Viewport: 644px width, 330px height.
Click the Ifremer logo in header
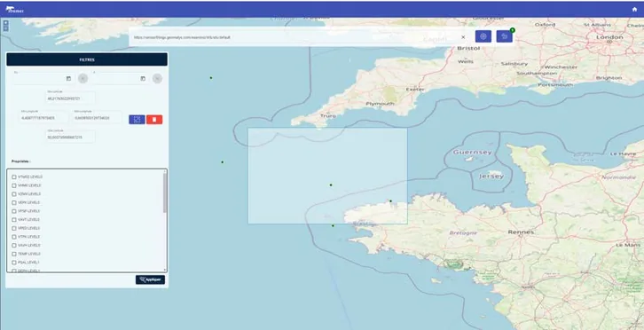pos(16,10)
